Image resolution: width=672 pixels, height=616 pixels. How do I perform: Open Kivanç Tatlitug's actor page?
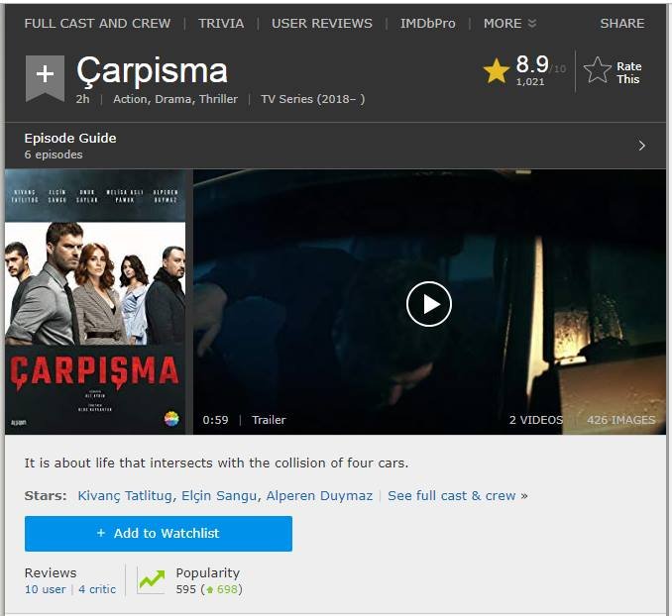pos(126,495)
